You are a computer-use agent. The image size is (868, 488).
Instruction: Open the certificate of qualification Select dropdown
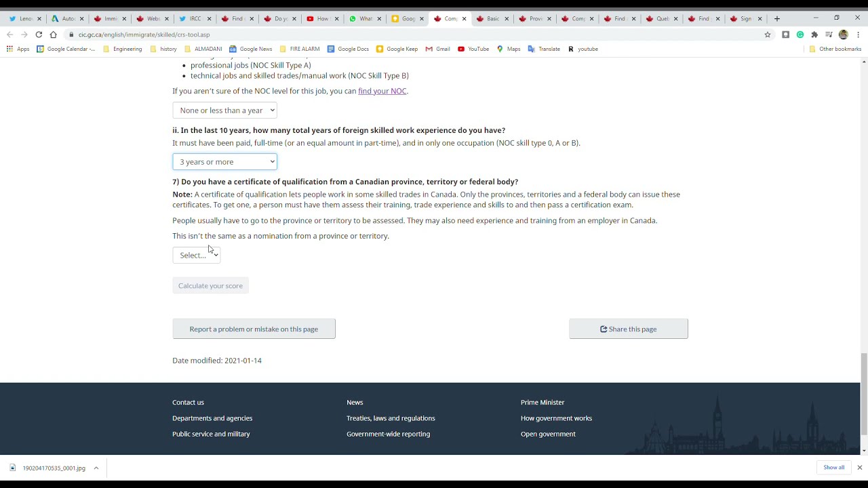196,255
